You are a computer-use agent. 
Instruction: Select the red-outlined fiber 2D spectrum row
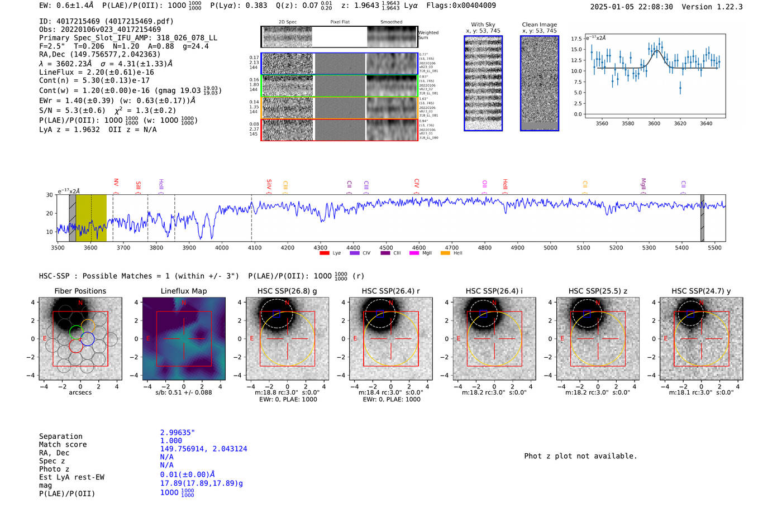(x=339, y=130)
